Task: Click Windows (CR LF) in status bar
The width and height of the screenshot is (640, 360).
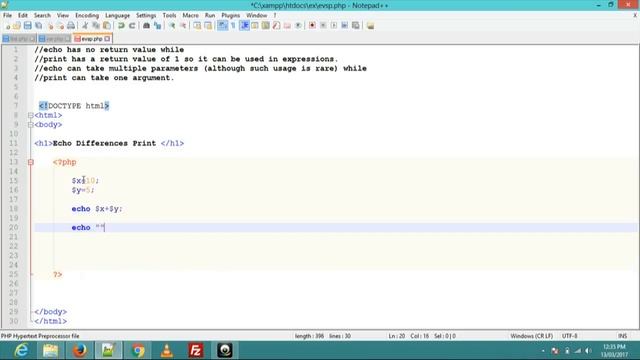Action: click(531, 336)
